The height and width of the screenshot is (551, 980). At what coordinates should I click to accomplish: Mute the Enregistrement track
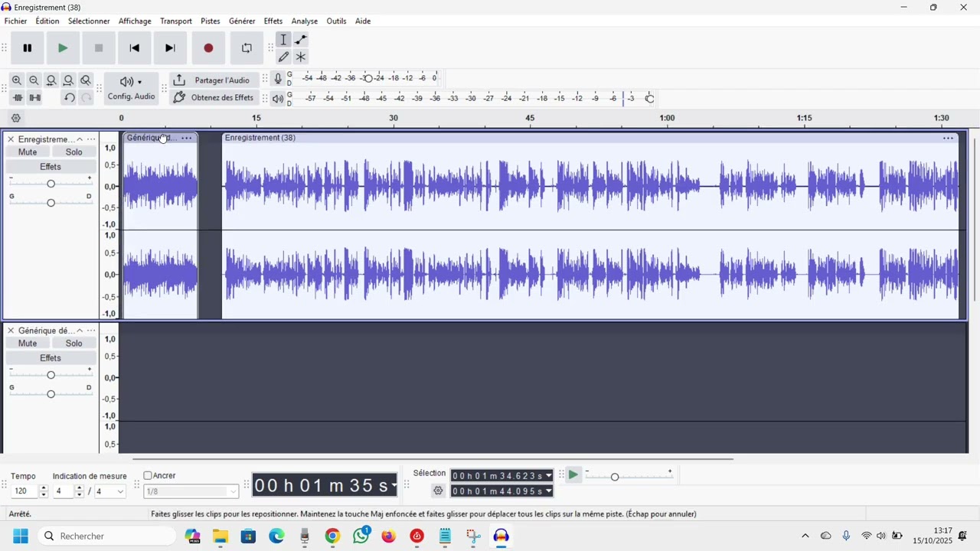tap(28, 152)
